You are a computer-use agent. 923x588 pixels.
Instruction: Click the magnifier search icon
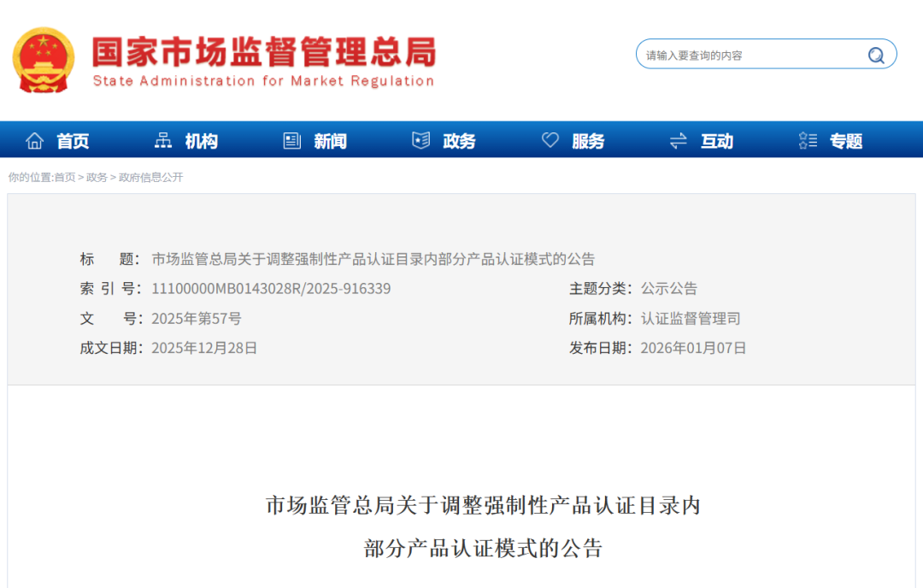coord(875,55)
